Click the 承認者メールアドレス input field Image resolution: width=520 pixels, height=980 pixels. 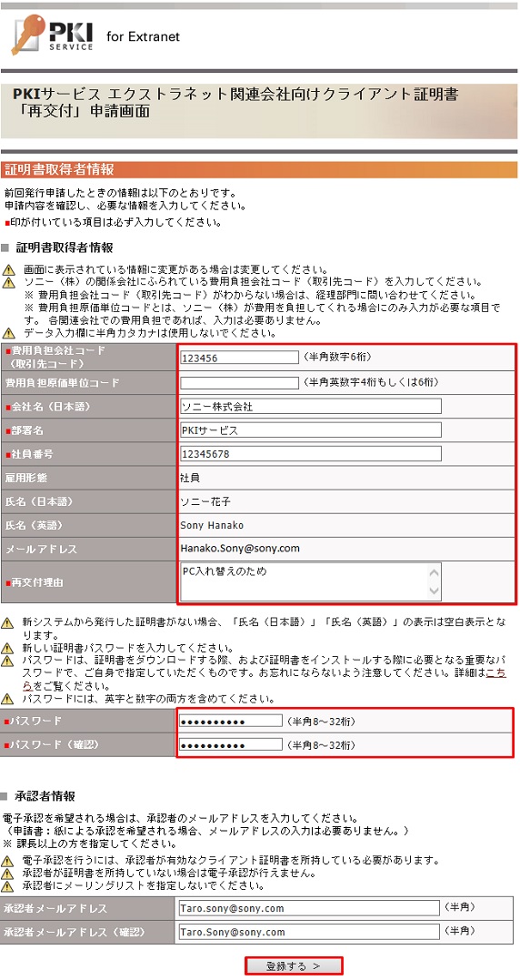308,908
